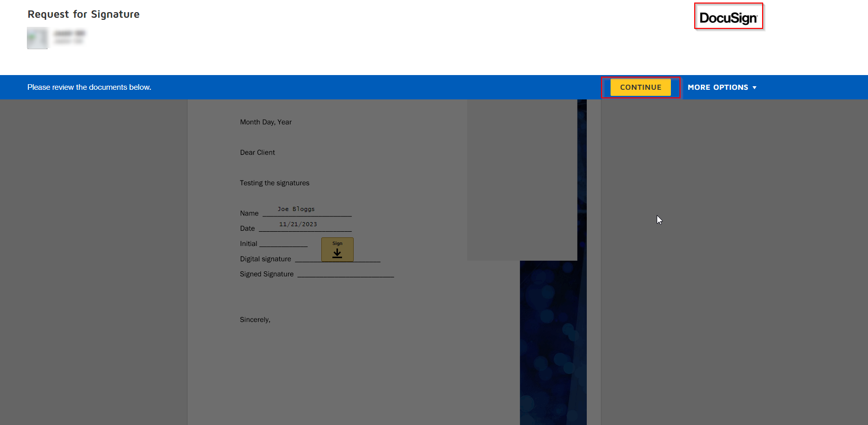Click the 'Month Day, Year' text
Screen dimensions: 868x425
coord(266,122)
